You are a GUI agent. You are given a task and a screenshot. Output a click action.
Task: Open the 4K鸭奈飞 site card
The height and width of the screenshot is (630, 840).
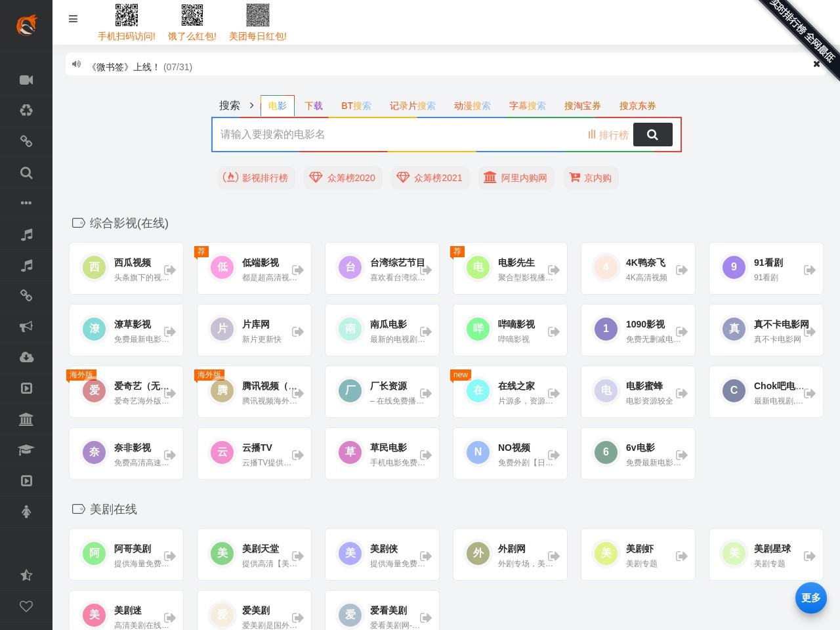coord(638,268)
